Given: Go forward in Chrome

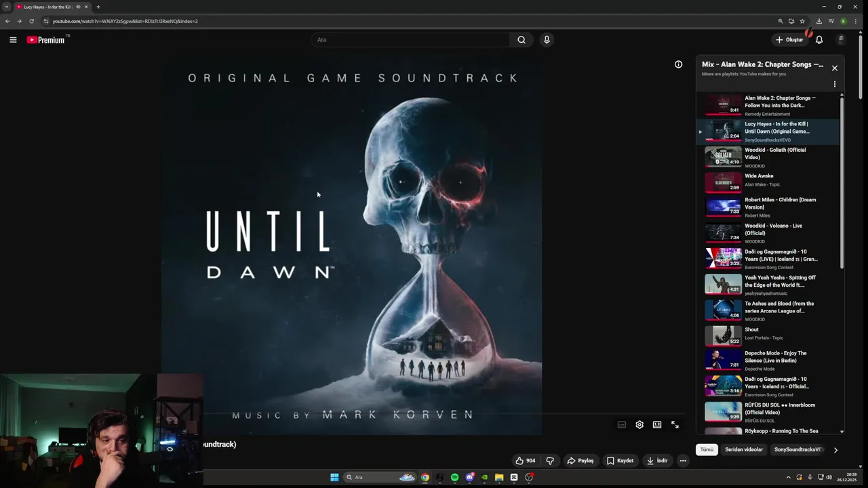Looking at the screenshot, I should pyautogui.click(x=19, y=21).
